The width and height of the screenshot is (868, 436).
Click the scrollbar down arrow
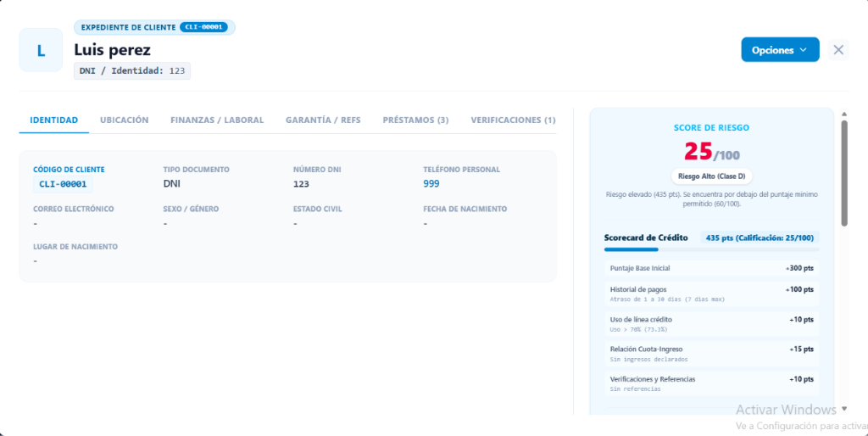[x=844, y=409]
